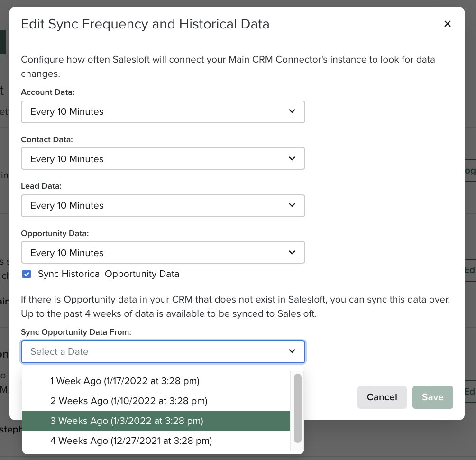
Task: Open the Lead Data sync frequency dropdown
Action: click(x=163, y=205)
